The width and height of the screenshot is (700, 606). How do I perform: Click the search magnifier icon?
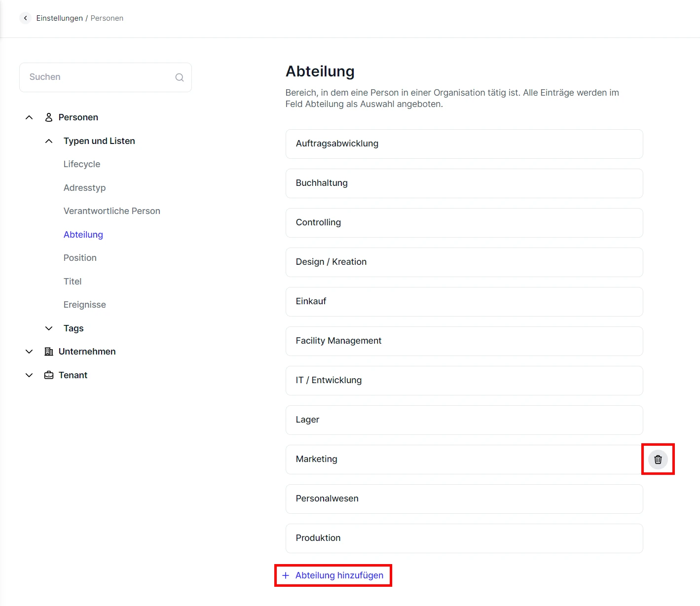pos(180,77)
